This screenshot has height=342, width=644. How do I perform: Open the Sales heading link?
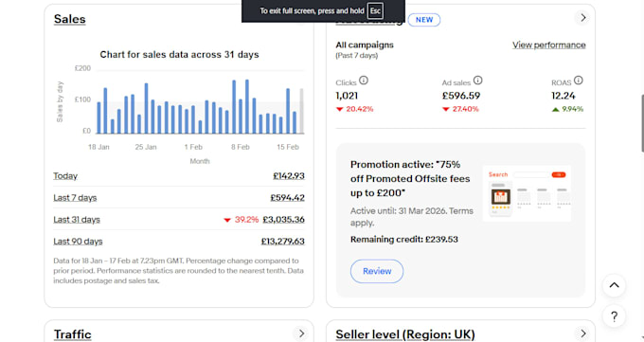pyautogui.click(x=70, y=19)
